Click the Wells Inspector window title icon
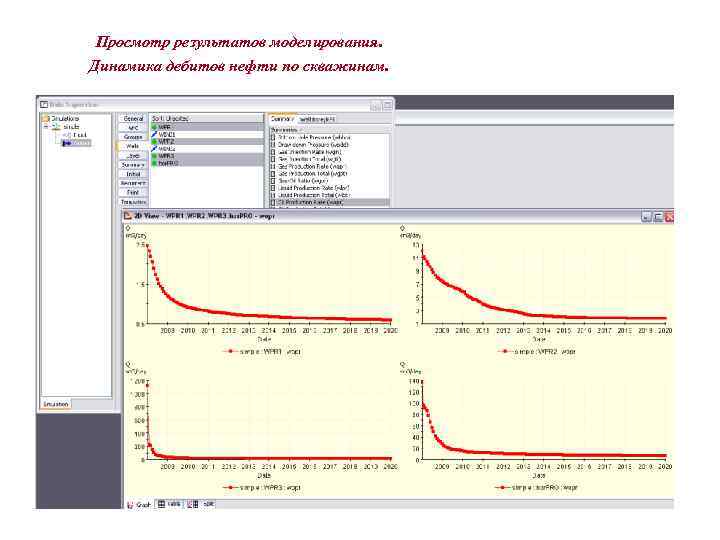 coord(44,104)
